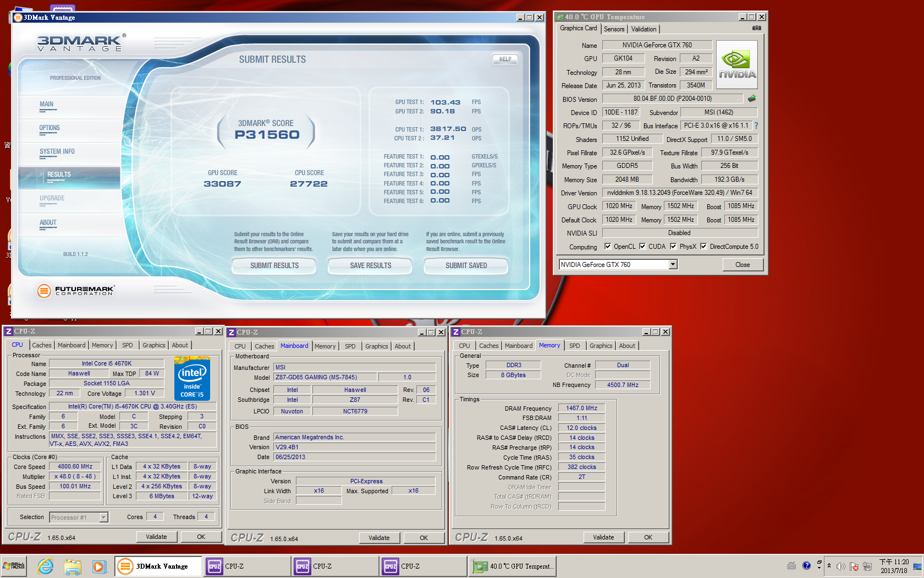Image resolution: width=924 pixels, height=578 pixels.
Task: Click the HELP button in 3DMark Vantage
Action: pos(505,59)
